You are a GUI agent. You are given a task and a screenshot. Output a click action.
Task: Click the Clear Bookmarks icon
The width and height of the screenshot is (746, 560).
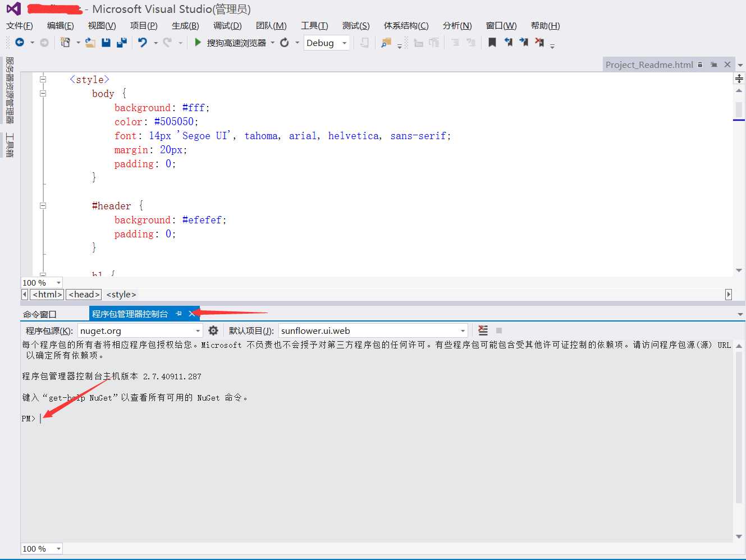coord(539,43)
